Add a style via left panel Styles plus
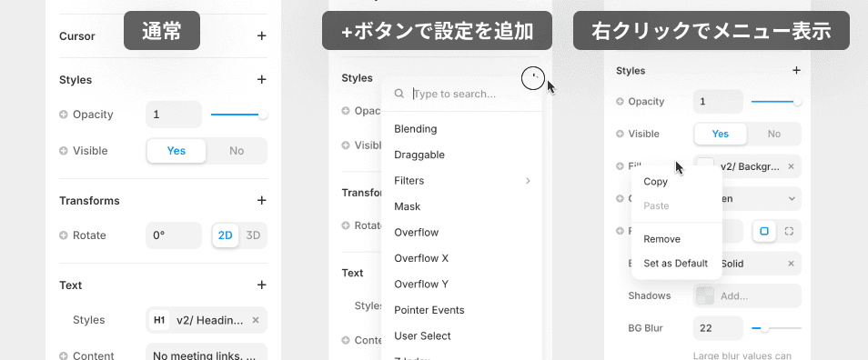 (262, 80)
